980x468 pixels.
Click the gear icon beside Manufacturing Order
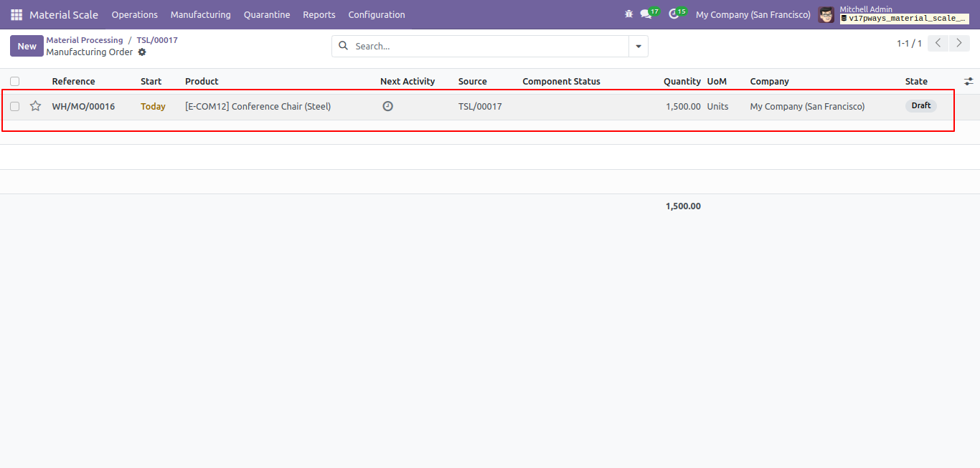(x=142, y=52)
